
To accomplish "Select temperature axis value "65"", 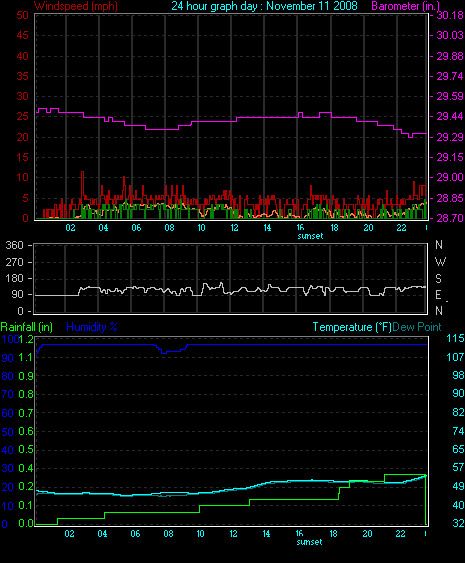I will click(x=458, y=449).
